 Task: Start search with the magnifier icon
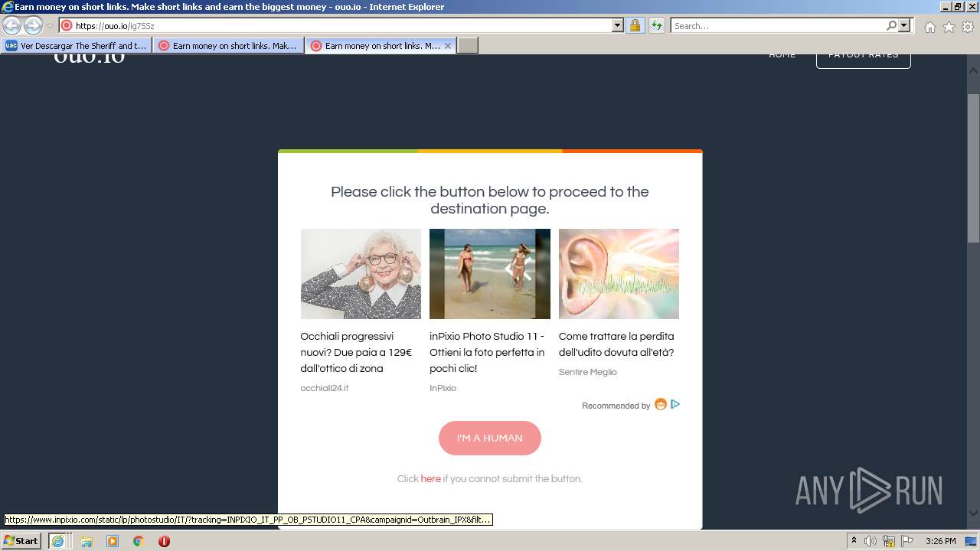pyautogui.click(x=891, y=26)
